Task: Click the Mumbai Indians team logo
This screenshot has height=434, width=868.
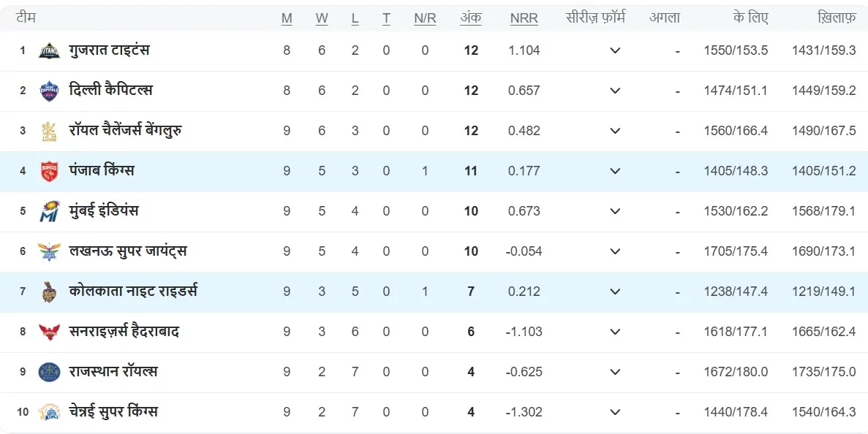Action: (49, 212)
